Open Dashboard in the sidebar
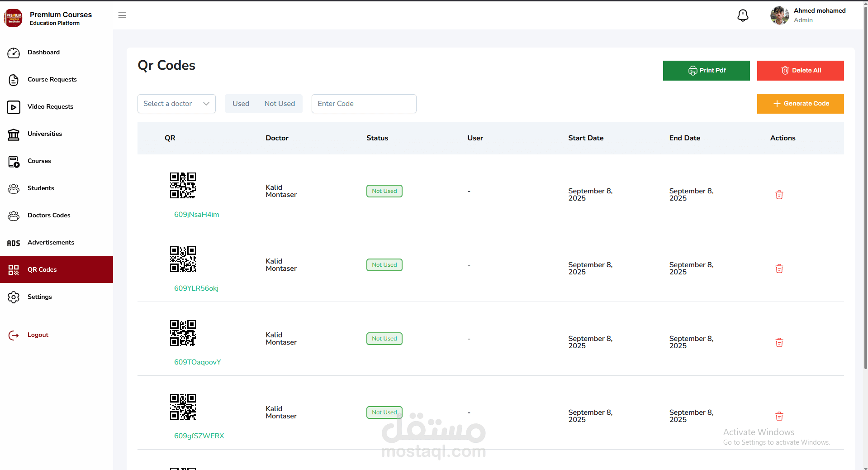 57,53
